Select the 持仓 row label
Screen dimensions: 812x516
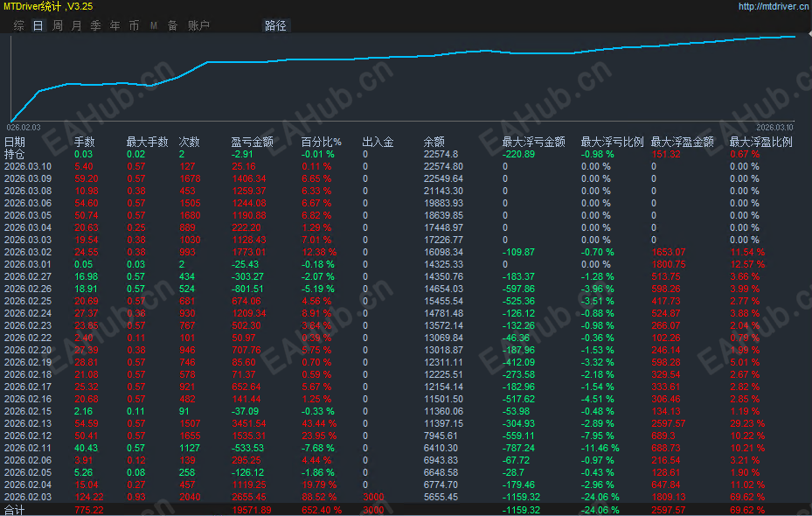tap(15, 155)
